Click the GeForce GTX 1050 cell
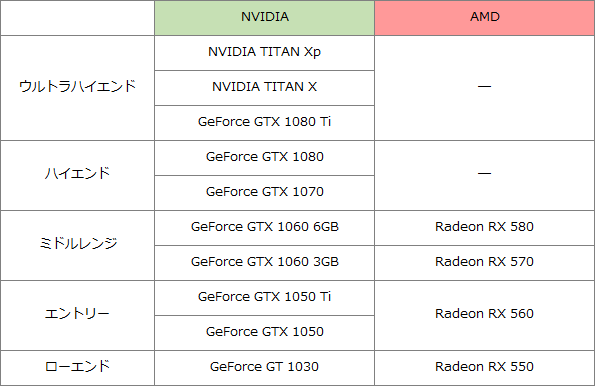The width and height of the screenshot is (595, 386). click(264, 333)
